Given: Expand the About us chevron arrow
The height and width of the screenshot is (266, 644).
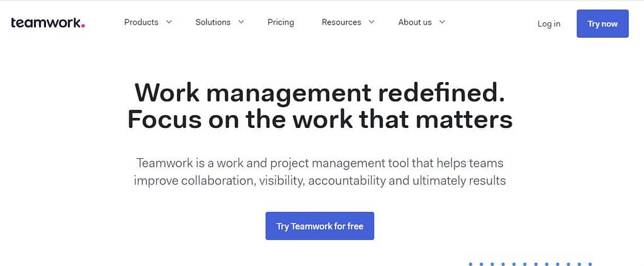Looking at the screenshot, I should point(442,22).
